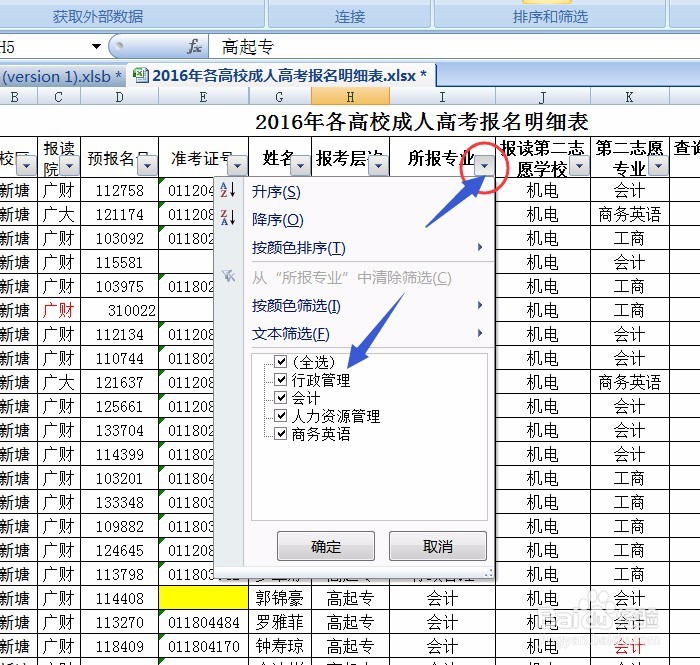Uncheck the (全选) select all checkbox
This screenshot has width=700, height=665.
(x=280, y=361)
